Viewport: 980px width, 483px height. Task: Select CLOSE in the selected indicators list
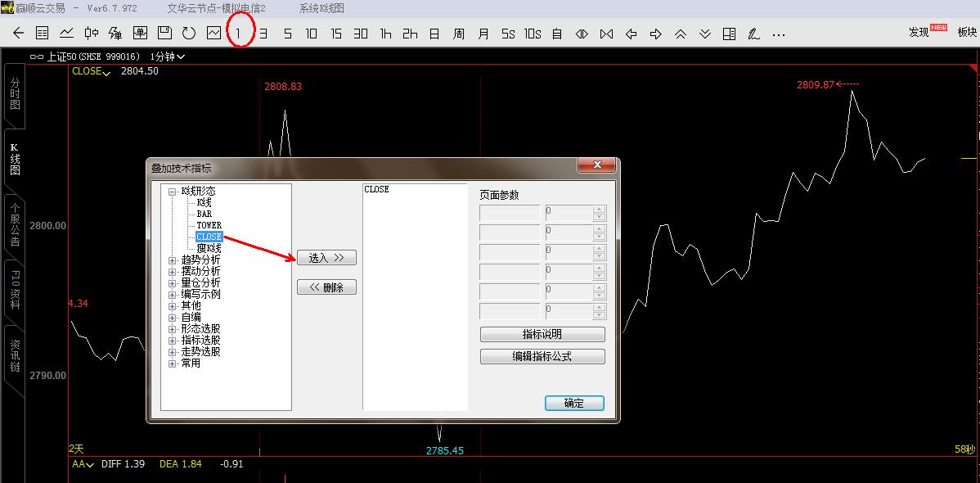tap(376, 189)
